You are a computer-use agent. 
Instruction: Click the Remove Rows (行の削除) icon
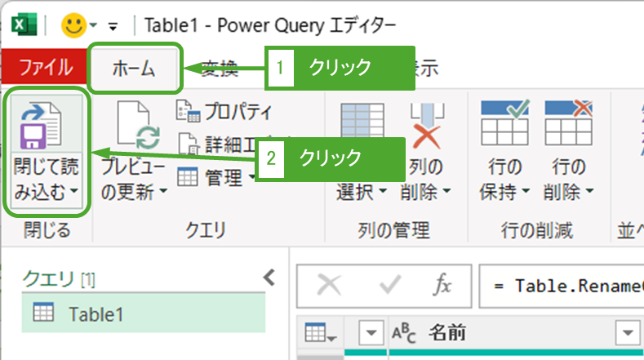pyautogui.click(x=568, y=124)
